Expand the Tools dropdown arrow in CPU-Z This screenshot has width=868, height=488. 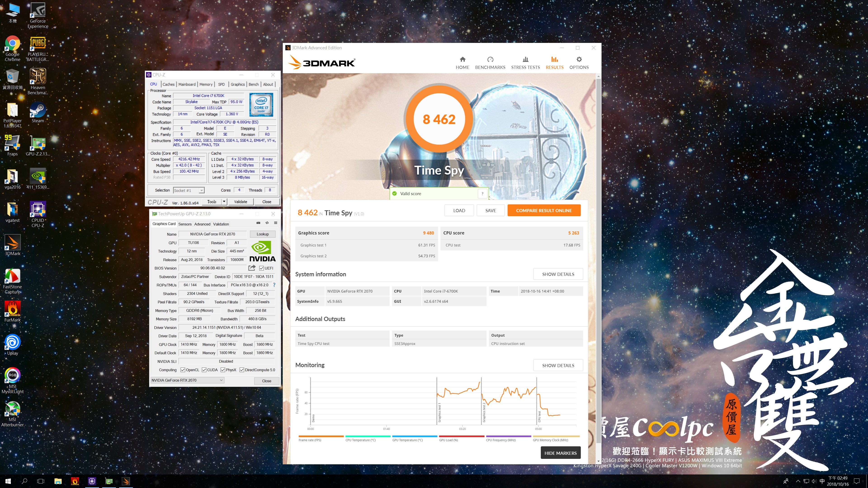(x=224, y=201)
